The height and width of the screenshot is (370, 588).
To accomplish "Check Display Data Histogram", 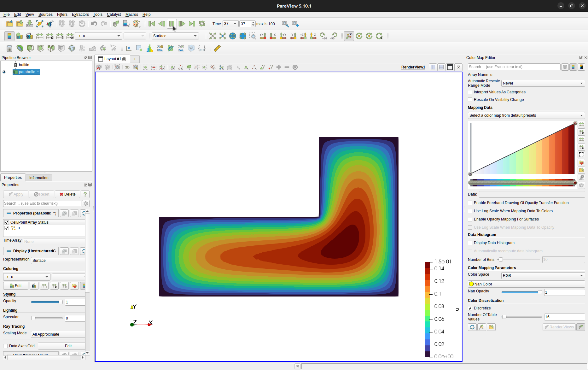I will tap(470, 243).
